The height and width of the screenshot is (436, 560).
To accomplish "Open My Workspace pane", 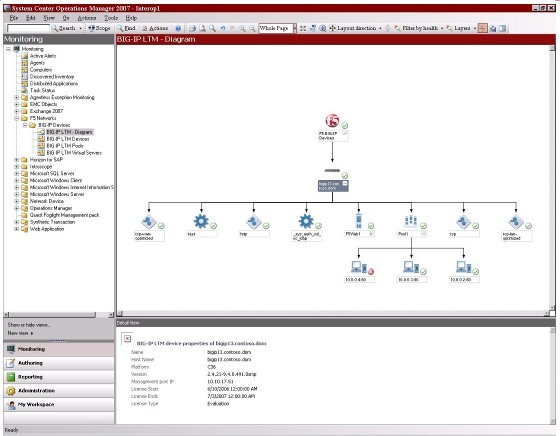I will click(x=59, y=405).
